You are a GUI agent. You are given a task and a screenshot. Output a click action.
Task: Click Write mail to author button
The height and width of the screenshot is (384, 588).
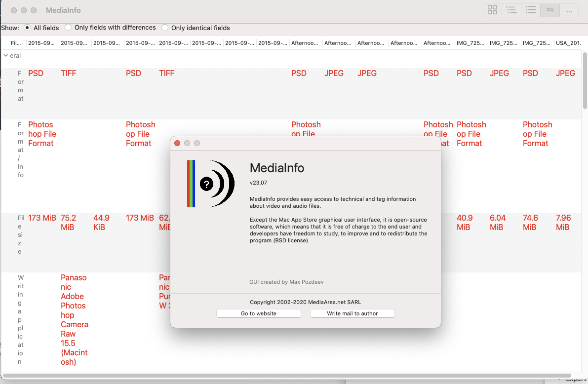click(x=352, y=313)
